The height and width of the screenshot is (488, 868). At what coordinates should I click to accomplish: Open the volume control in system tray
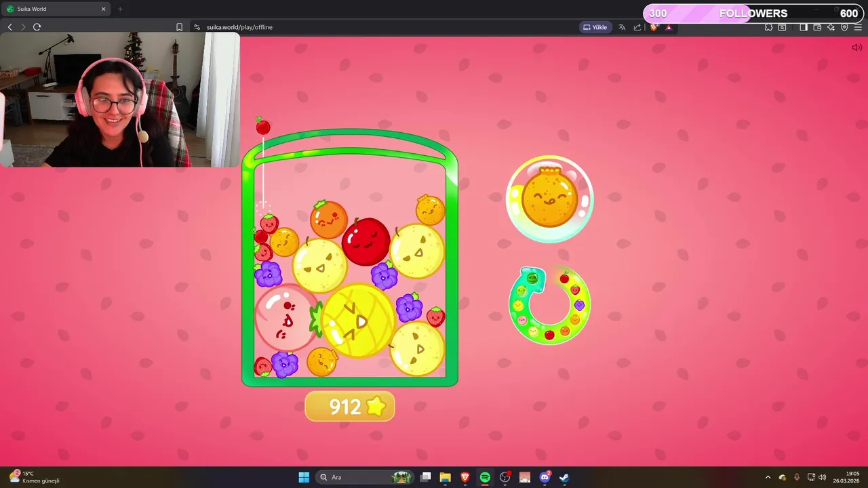click(x=823, y=477)
